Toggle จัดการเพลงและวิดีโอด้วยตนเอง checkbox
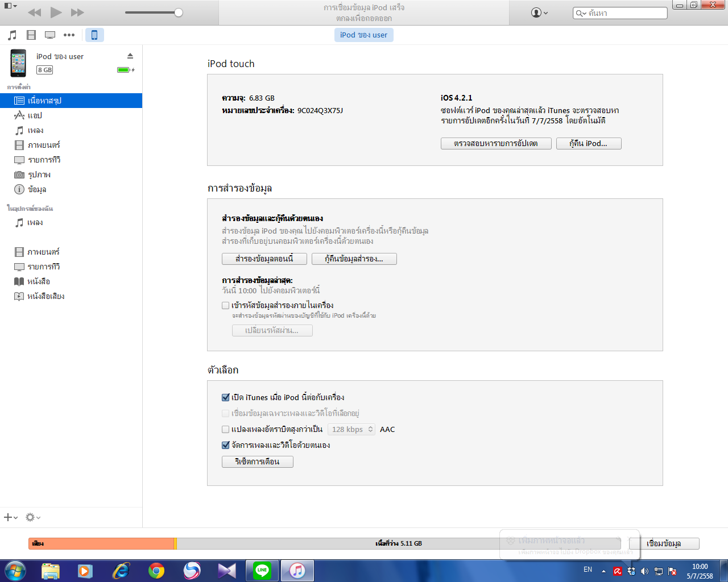This screenshot has width=728, height=582. [226, 445]
